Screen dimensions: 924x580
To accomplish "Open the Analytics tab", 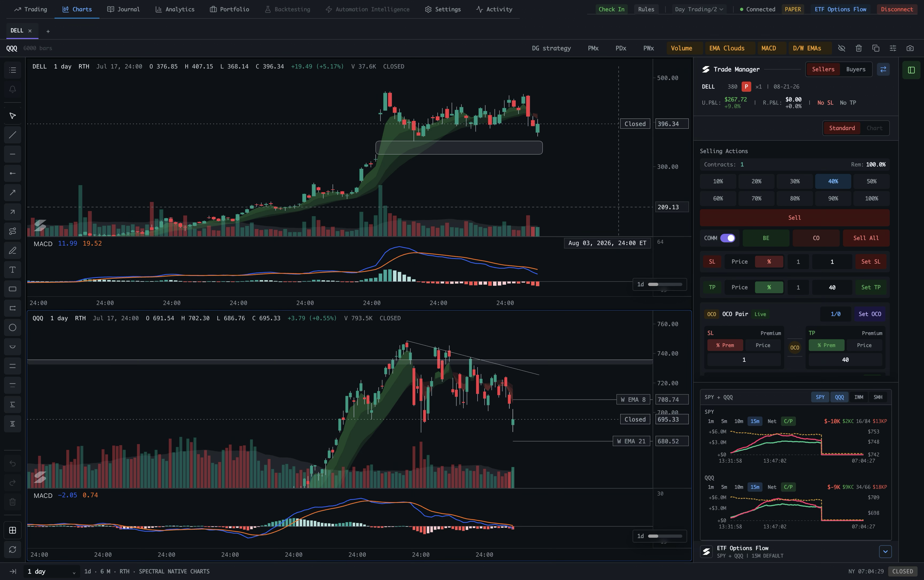I will pyautogui.click(x=175, y=9).
